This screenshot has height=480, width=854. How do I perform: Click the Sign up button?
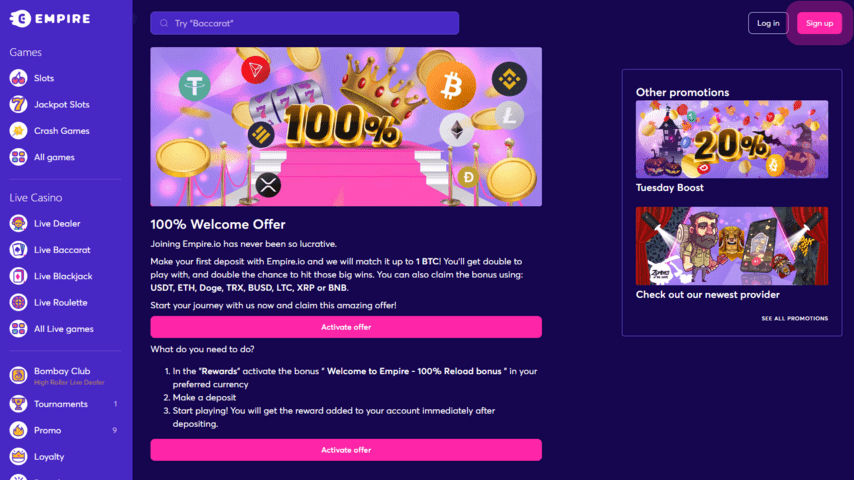pyautogui.click(x=819, y=23)
